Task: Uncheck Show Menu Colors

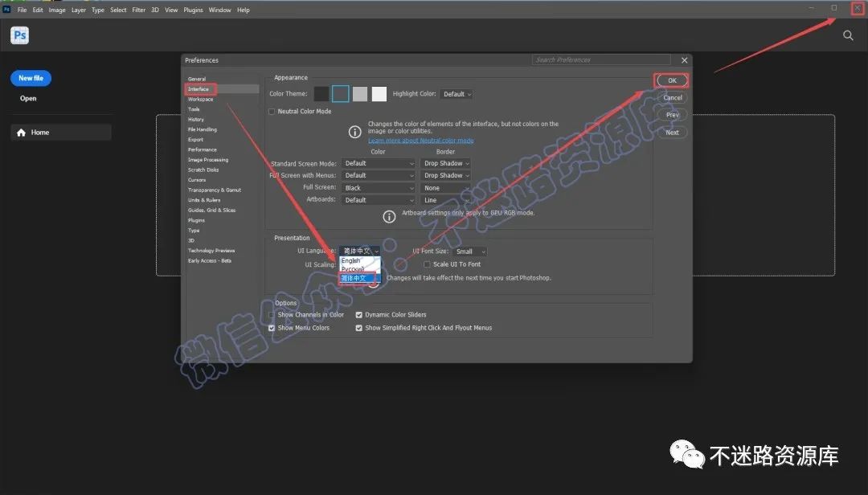Action: click(272, 328)
